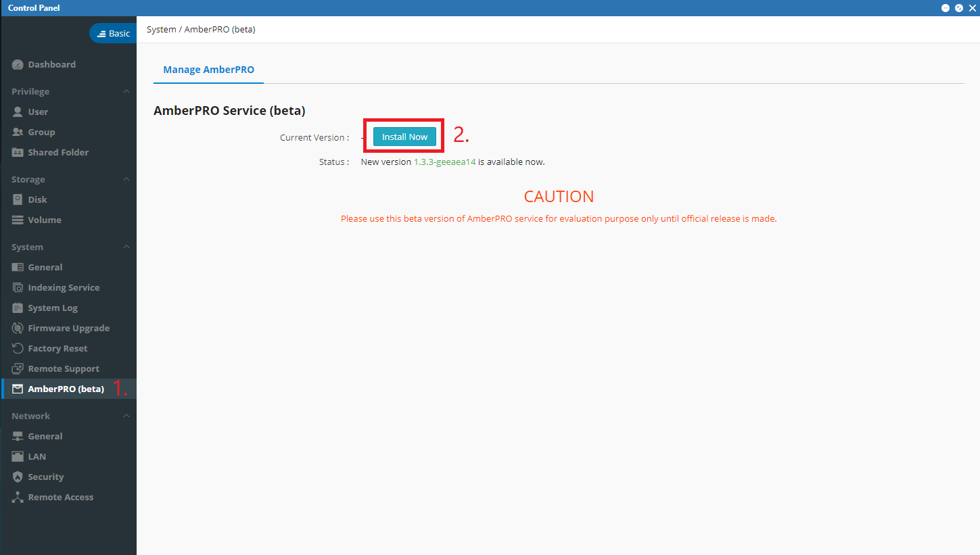Click the Firmware Upgrade icon
Image resolution: width=980 pixels, height=555 pixels.
(x=18, y=329)
